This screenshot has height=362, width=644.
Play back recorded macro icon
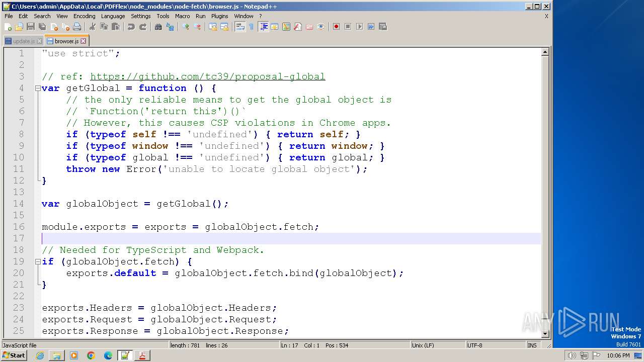click(359, 27)
